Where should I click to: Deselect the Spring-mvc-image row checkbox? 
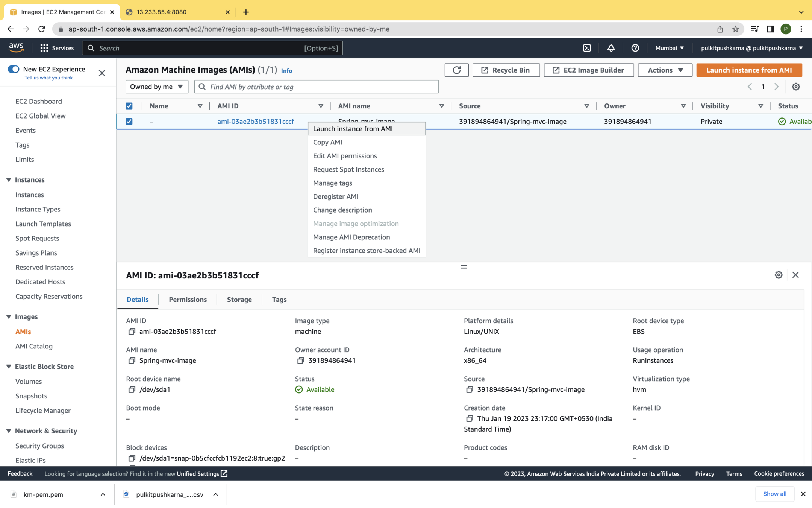(x=129, y=122)
